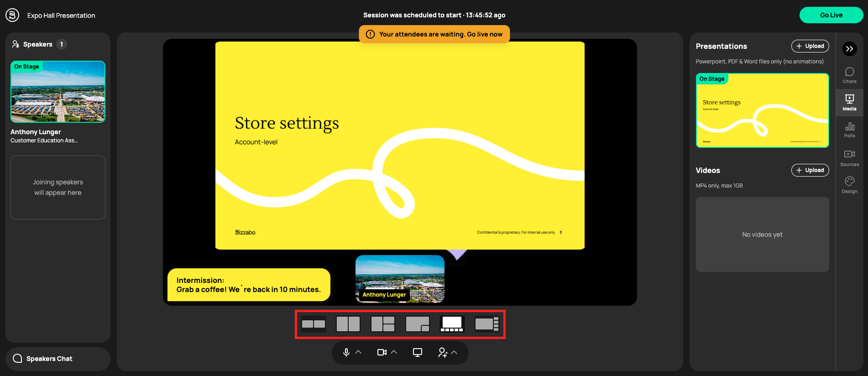The width and height of the screenshot is (868, 376).
Task: Expand microphone options chevron
Action: (x=358, y=352)
